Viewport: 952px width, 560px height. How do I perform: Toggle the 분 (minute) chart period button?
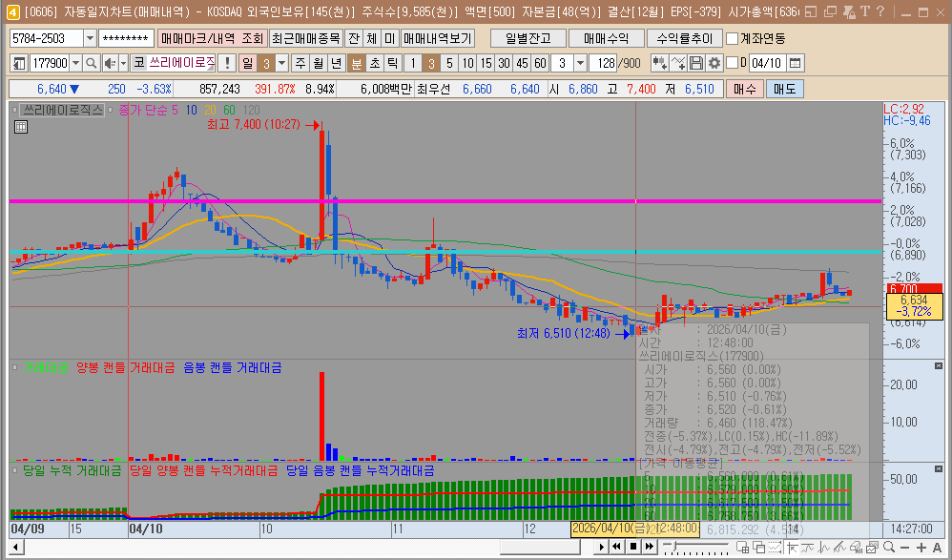357,63
